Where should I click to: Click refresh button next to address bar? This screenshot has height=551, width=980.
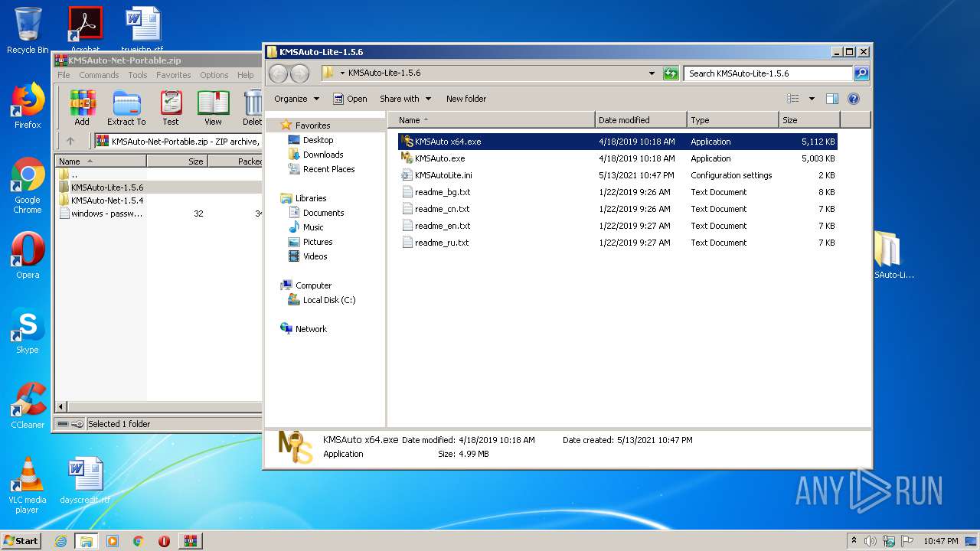click(671, 73)
